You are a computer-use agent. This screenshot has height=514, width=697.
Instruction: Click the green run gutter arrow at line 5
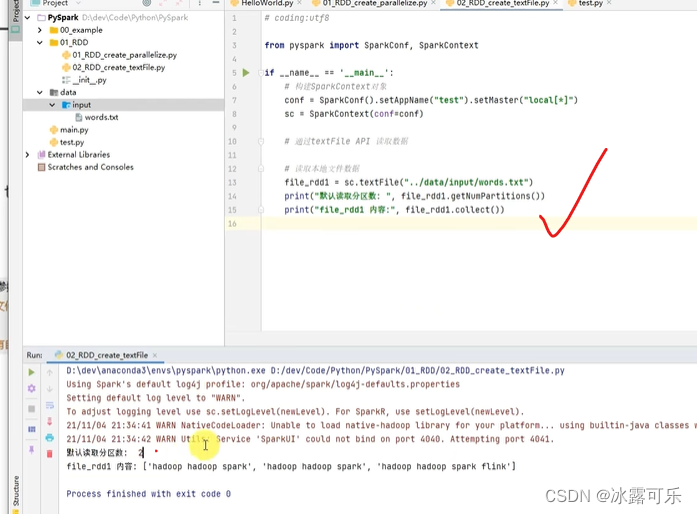point(246,72)
